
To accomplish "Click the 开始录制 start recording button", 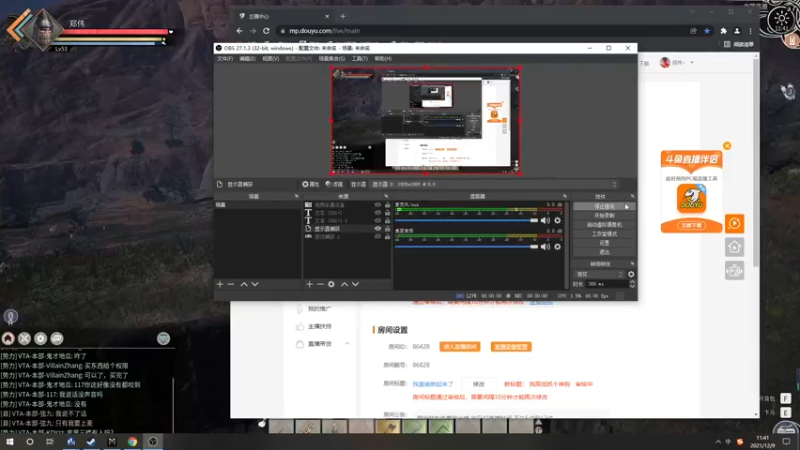I will [x=604, y=215].
